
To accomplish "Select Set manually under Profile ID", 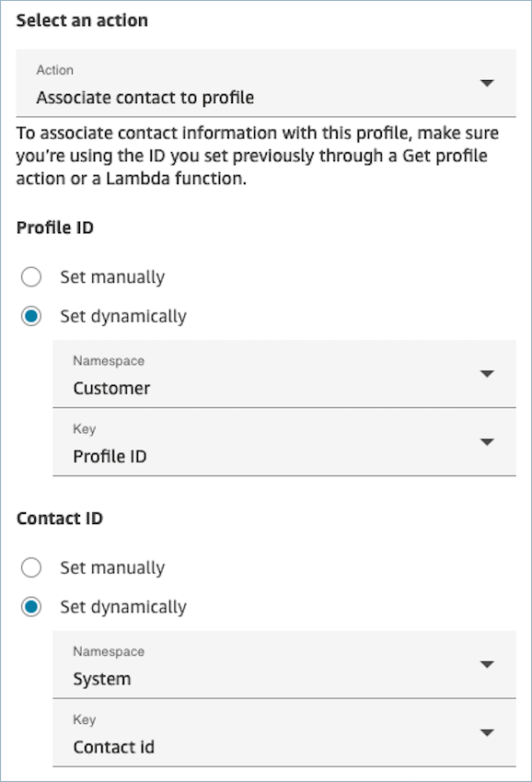I will click(30, 276).
